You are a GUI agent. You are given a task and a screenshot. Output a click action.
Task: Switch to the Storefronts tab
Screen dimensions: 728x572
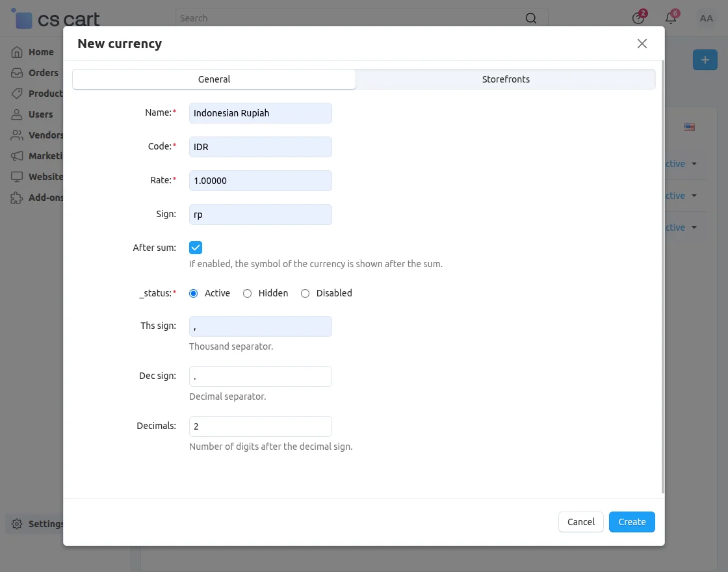[506, 79]
